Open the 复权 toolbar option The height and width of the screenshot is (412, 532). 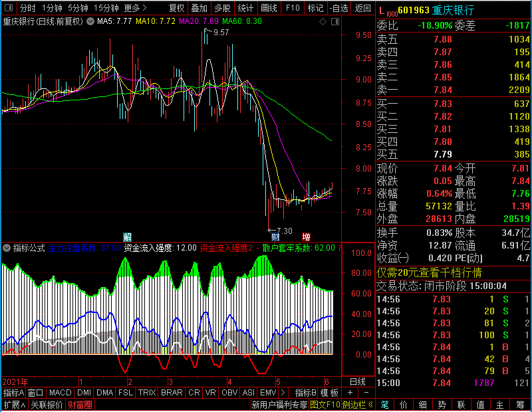tap(176, 8)
